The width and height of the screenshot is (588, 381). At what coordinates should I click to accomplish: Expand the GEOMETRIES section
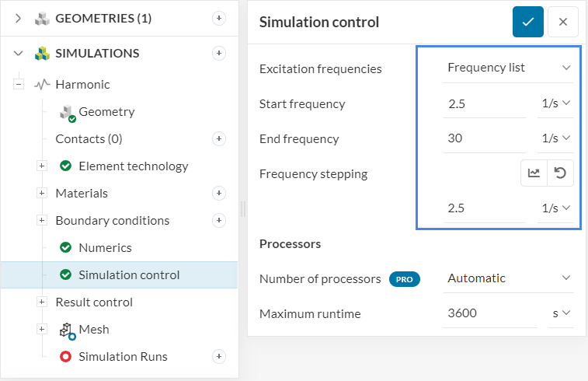19,19
